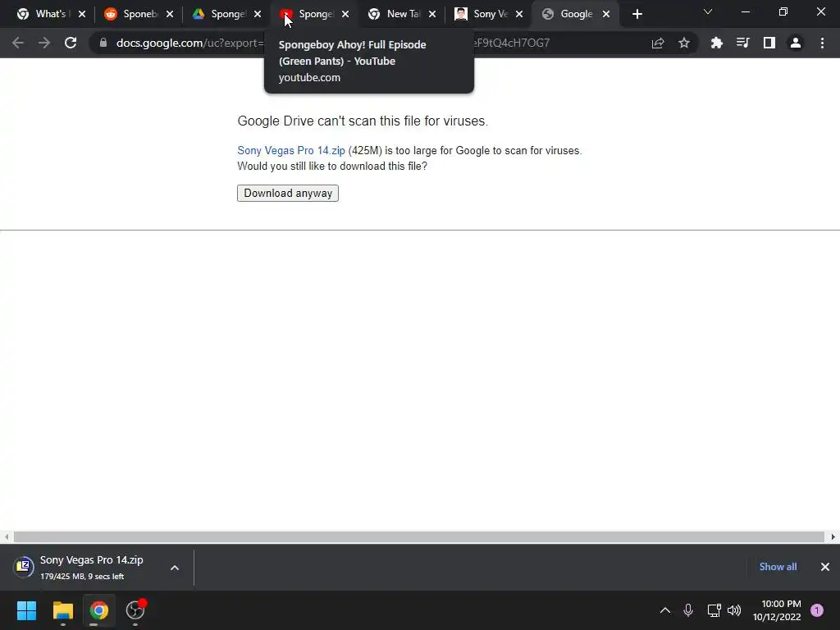840x630 pixels.
Task: Close the New Tab tab
Action: click(432, 15)
